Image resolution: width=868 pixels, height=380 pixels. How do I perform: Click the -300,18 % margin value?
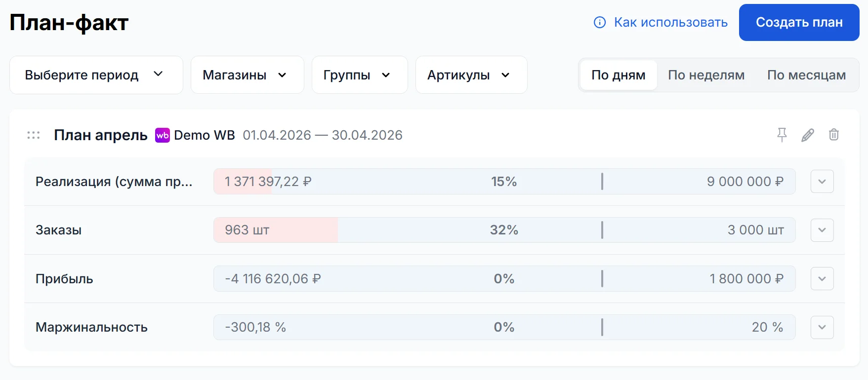click(255, 327)
